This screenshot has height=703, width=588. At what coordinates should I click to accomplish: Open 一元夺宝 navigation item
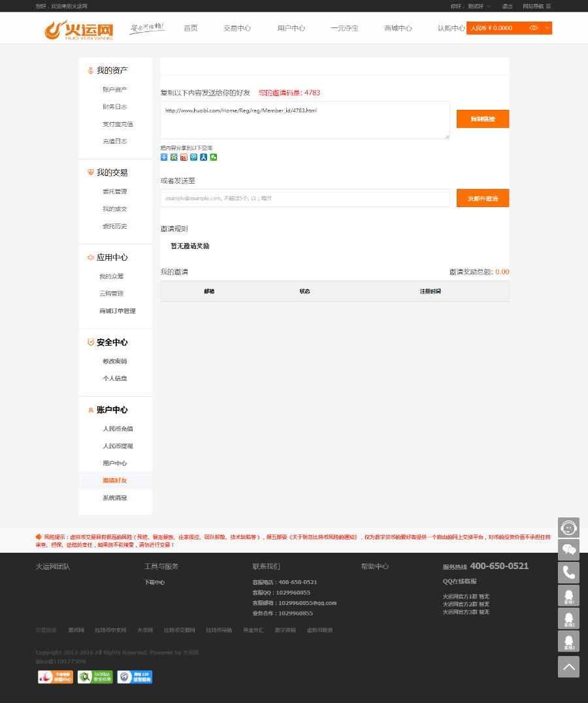(344, 28)
